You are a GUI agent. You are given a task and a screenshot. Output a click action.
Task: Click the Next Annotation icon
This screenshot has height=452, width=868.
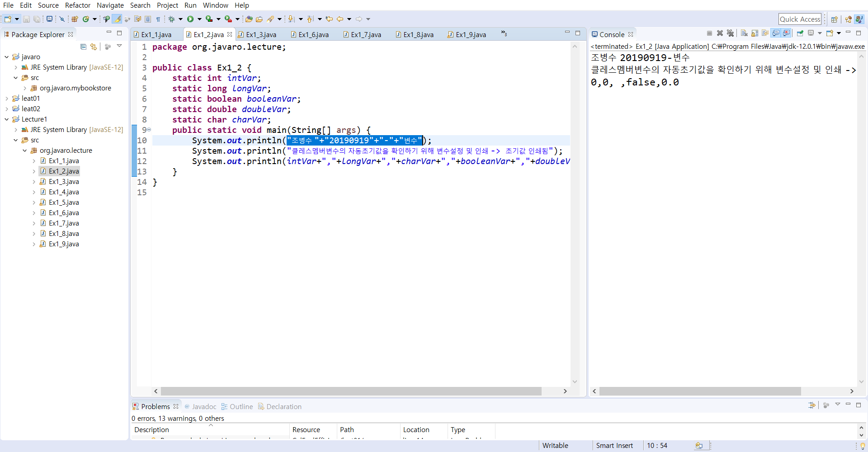pyautogui.click(x=291, y=19)
